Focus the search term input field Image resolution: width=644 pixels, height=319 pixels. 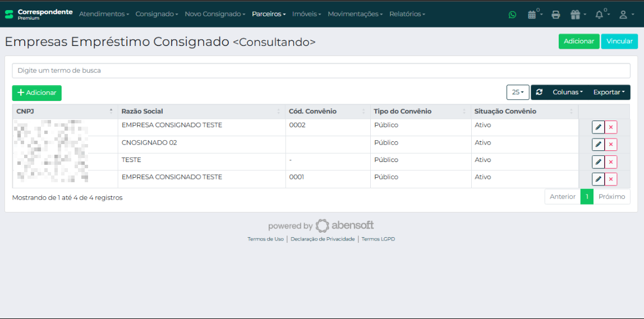coord(321,71)
